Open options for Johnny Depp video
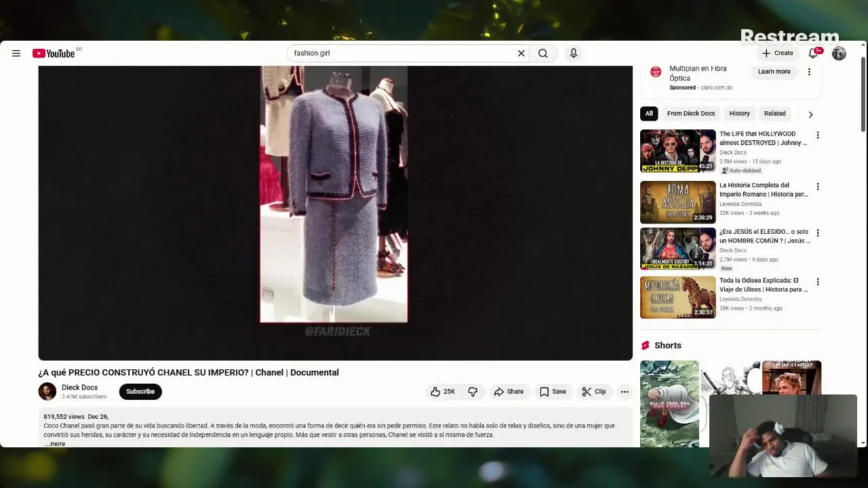Viewport: 868px width, 488px height. (x=818, y=136)
